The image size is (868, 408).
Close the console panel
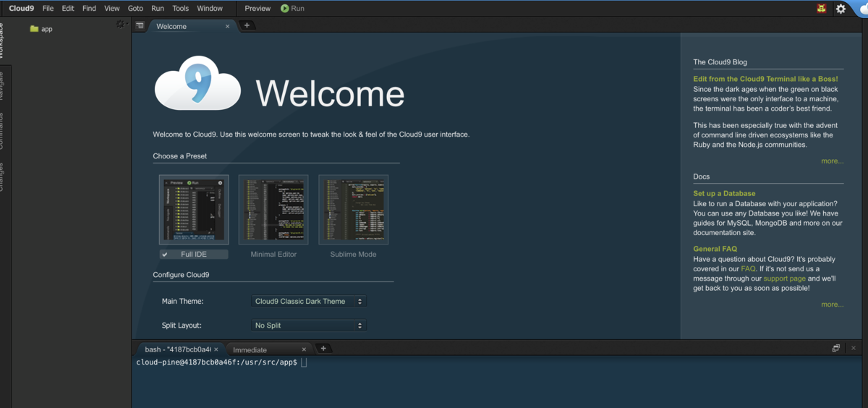854,349
